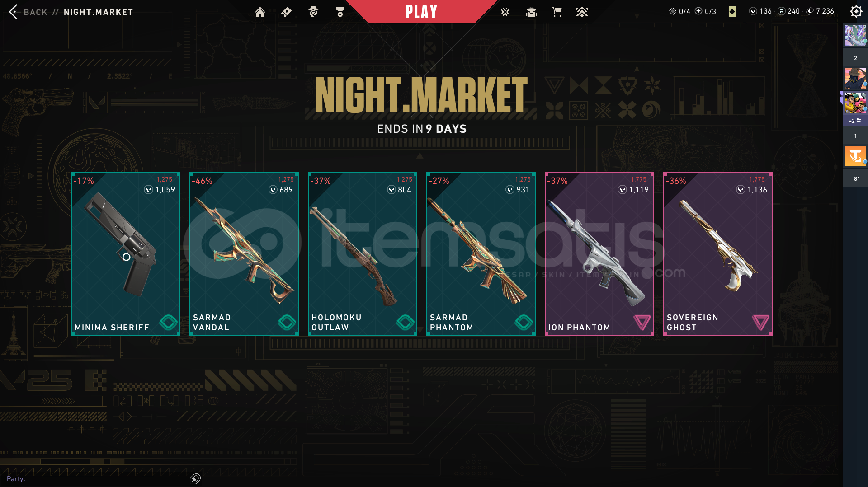Image resolution: width=868 pixels, height=487 pixels.
Task: Click the Back arrow
Action: [14, 12]
